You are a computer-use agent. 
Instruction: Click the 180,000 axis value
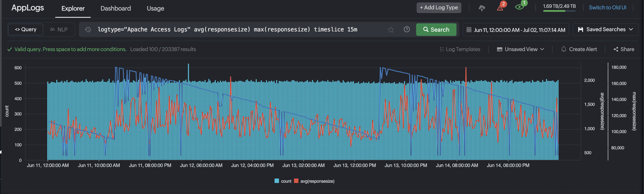[x=619, y=67]
